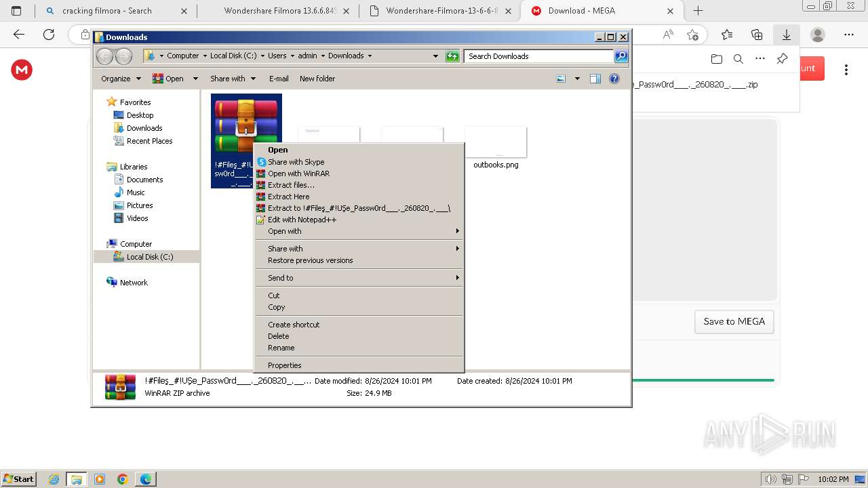Open a new browser tab
868x488 pixels.
click(x=698, y=11)
